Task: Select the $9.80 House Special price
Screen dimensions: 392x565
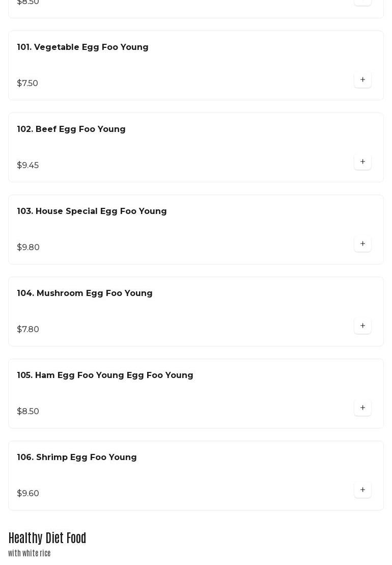Action: pos(28,248)
